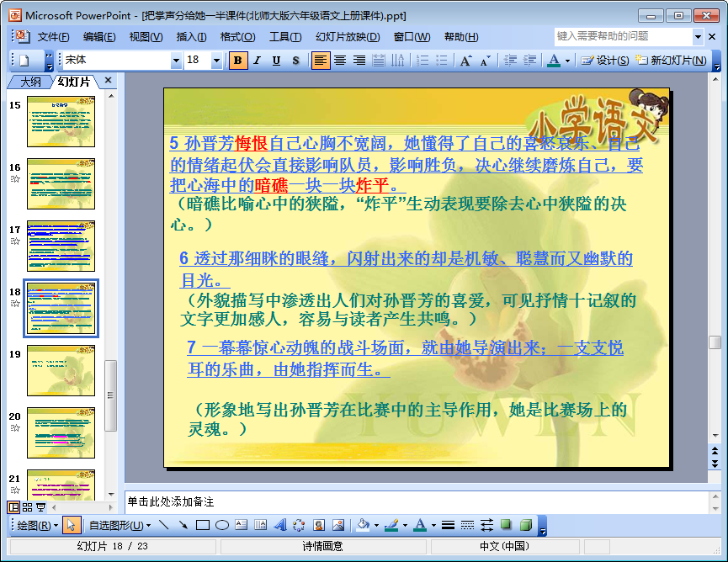Image resolution: width=728 pixels, height=562 pixels.
Task: Open the 文件(F) menu
Action: 53,37
